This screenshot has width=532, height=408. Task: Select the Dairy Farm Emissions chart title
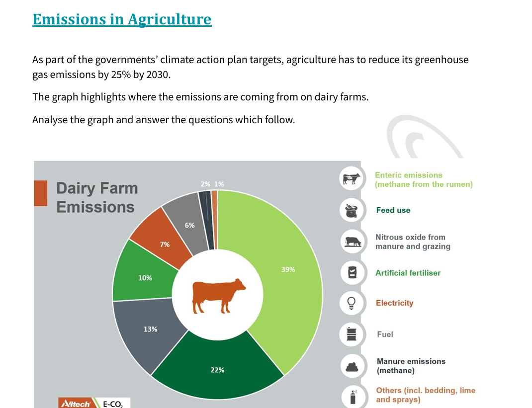pyautogui.click(x=96, y=198)
